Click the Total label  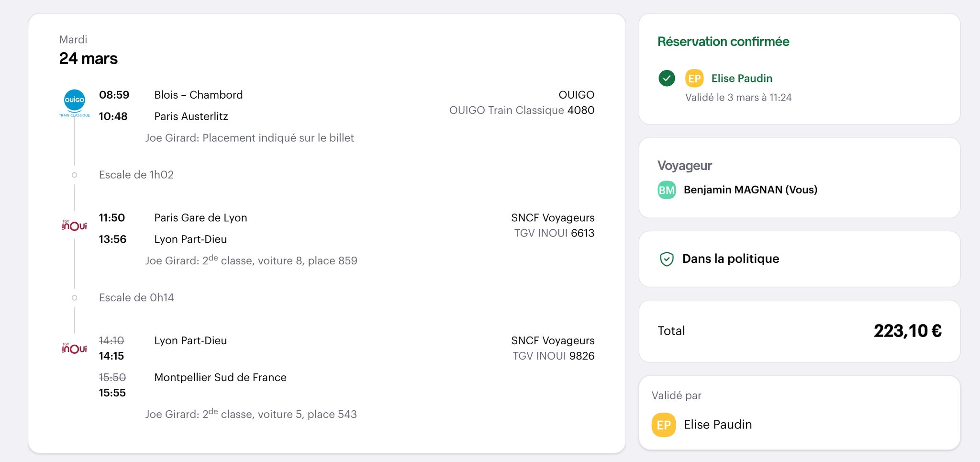click(671, 331)
